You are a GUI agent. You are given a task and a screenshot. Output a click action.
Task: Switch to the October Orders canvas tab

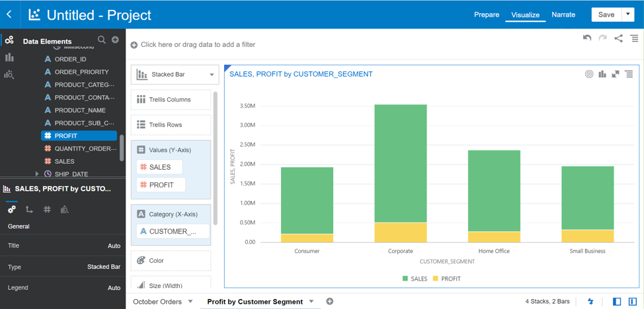tap(157, 302)
